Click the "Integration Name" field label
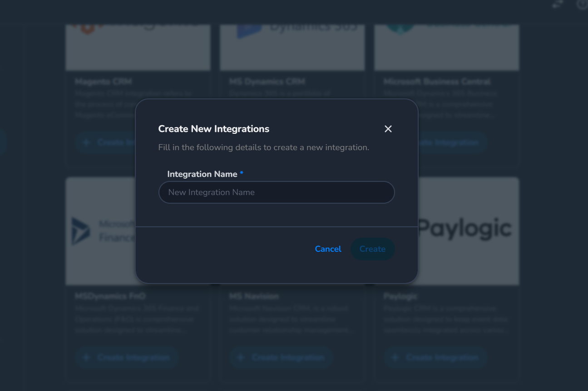 (x=203, y=174)
